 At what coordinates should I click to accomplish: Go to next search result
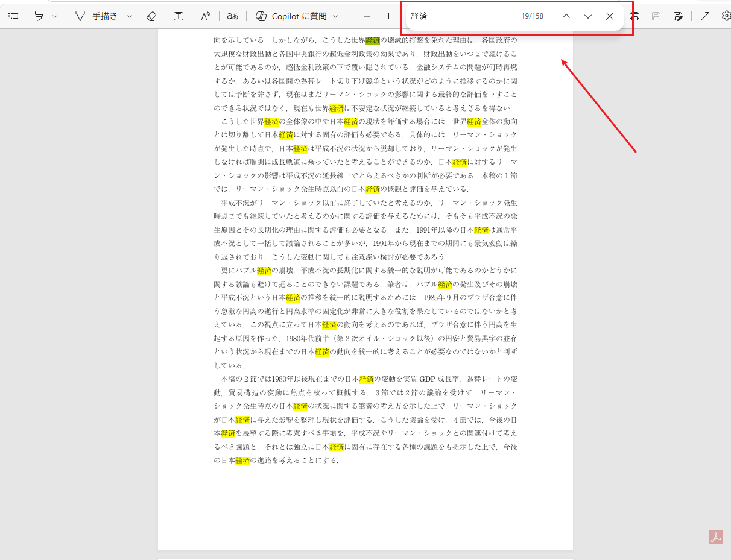coord(588,16)
